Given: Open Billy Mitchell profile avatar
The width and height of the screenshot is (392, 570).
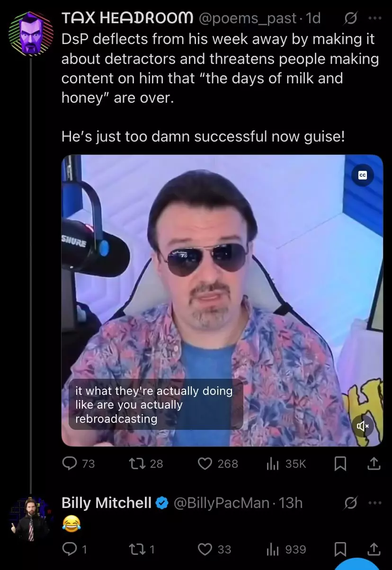Looking at the screenshot, I should point(31,518).
